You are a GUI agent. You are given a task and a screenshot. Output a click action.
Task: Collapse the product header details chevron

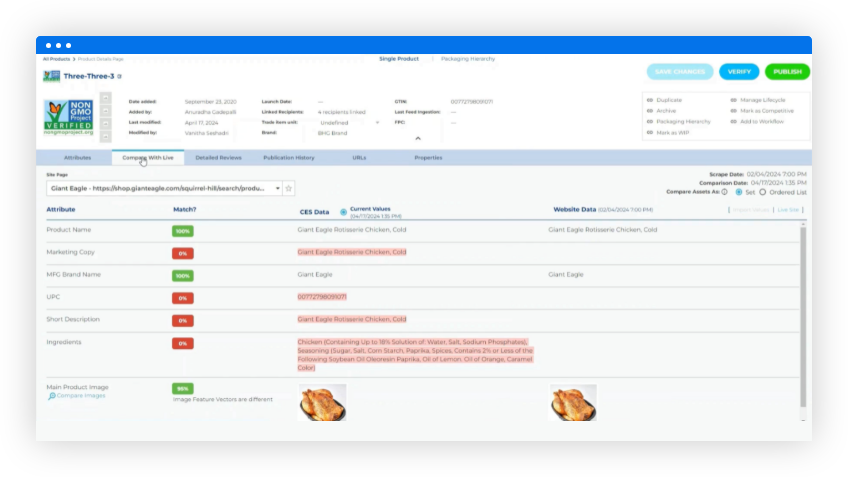[418, 138]
